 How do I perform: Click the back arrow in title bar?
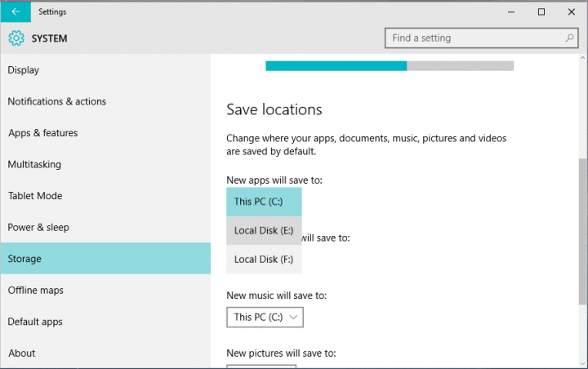[x=16, y=11]
